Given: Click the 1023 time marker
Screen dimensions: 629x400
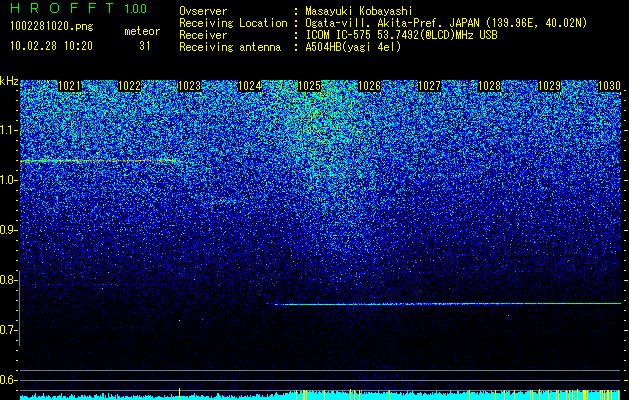Looking at the screenshot, I should [x=189, y=86].
